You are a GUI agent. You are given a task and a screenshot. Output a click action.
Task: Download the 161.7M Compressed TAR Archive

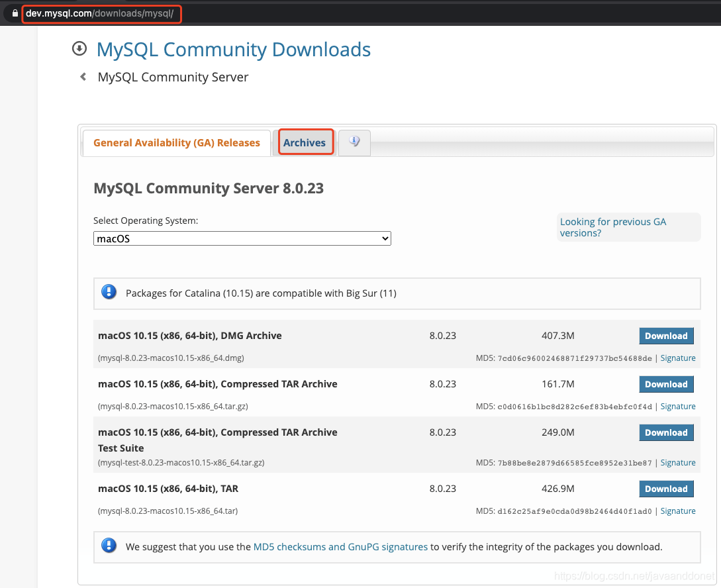666,384
